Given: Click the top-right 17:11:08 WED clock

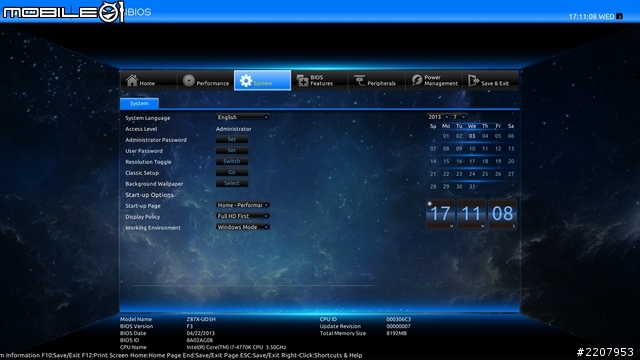Looking at the screenshot, I should (591, 17).
